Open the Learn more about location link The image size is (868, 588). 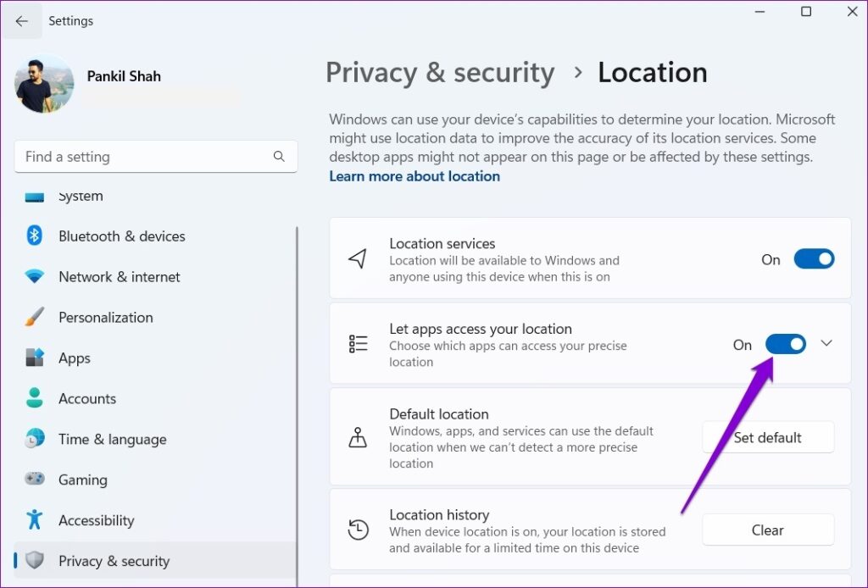pos(415,176)
